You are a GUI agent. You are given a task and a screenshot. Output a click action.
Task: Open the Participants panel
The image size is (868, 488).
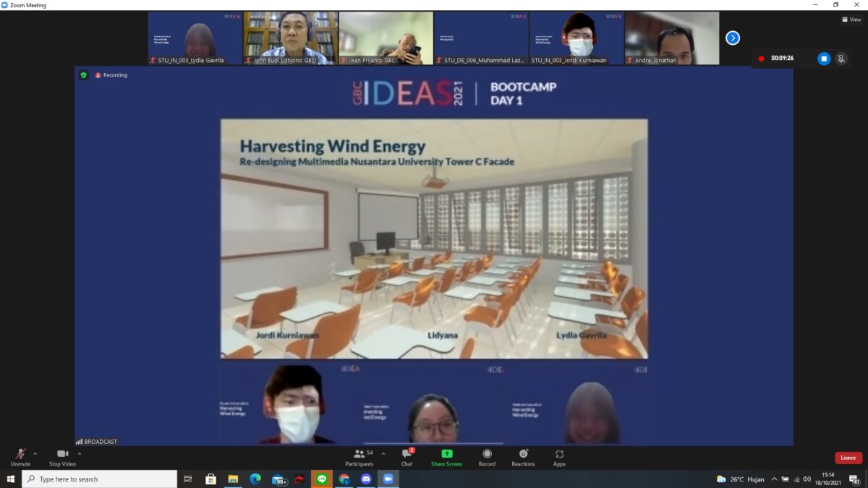[359, 457]
